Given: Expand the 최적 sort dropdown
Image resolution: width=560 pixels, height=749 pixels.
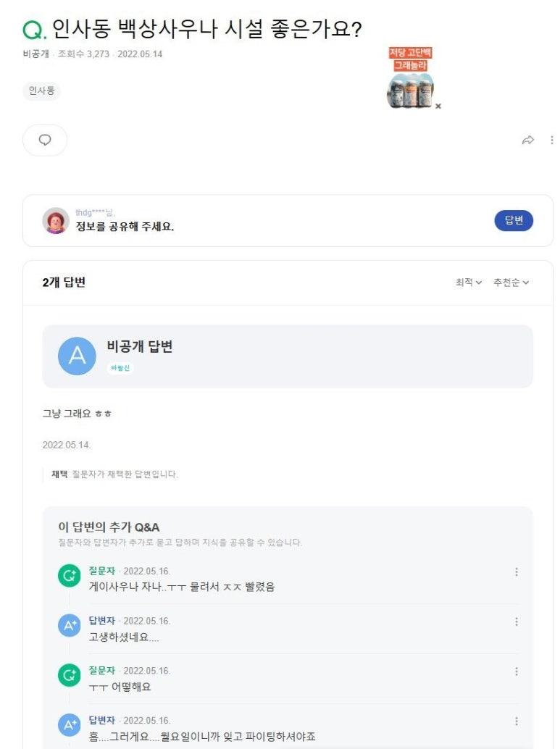Looking at the screenshot, I should 468,283.
